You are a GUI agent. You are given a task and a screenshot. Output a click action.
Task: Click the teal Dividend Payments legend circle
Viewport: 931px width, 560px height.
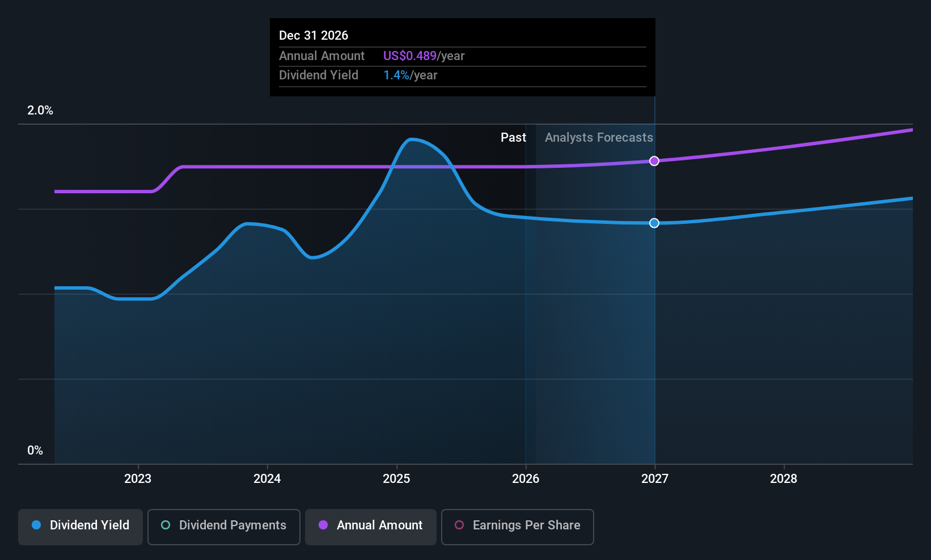pos(166,525)
